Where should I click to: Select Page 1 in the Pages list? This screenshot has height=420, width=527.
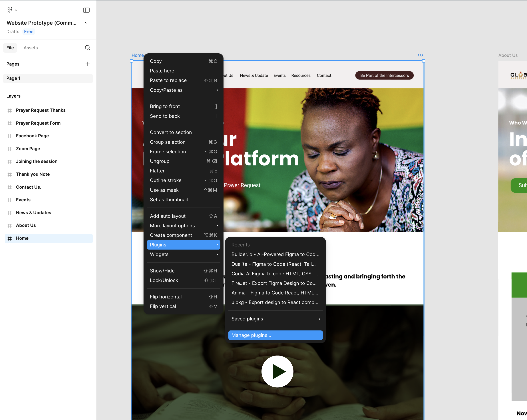point(13,78)
